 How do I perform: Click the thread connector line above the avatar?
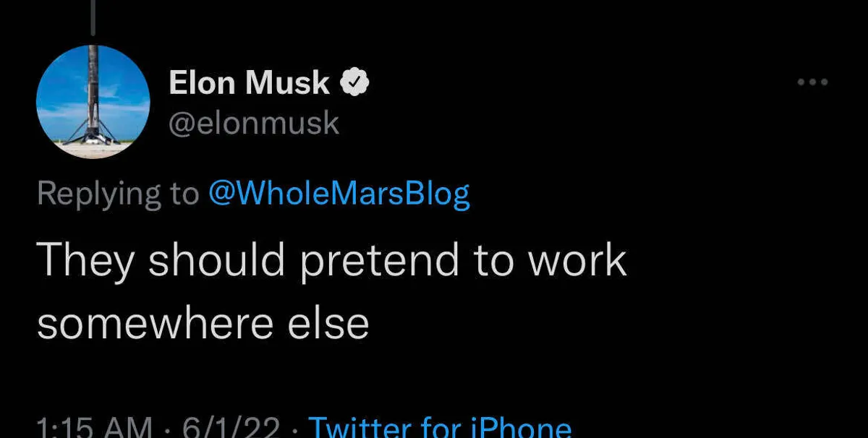[x=93, y=16]
